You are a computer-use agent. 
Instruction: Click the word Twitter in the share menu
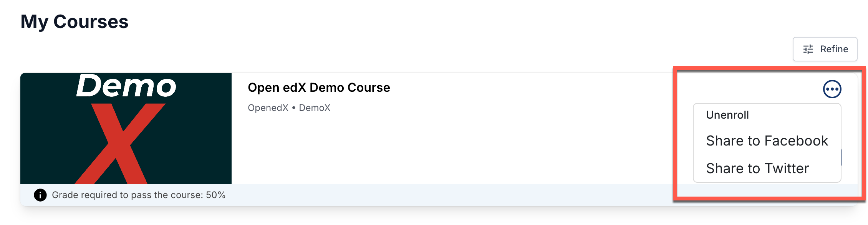(787, 169)
